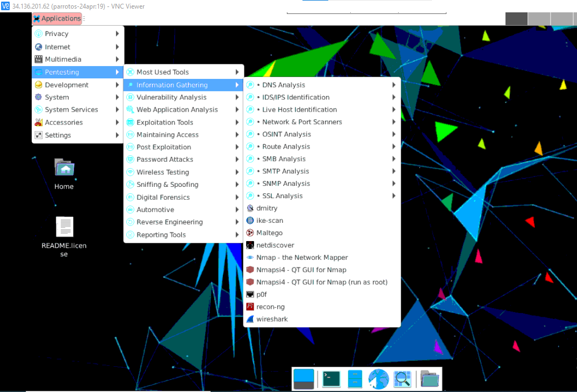
Task: Open the magnifier search icon in dock
Action: pos(402,379)
